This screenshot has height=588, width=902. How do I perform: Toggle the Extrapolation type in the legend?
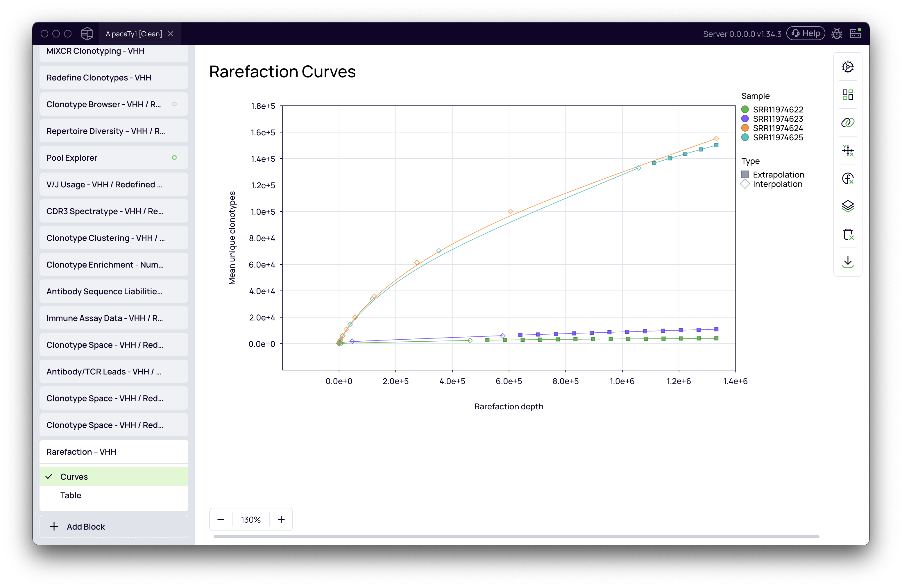click(x=778, y=175)
